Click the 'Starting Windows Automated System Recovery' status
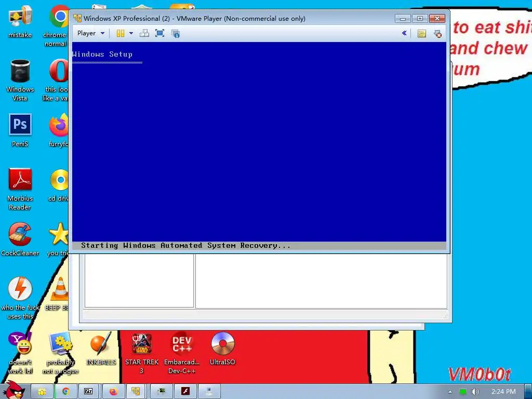 pos(186,245)
